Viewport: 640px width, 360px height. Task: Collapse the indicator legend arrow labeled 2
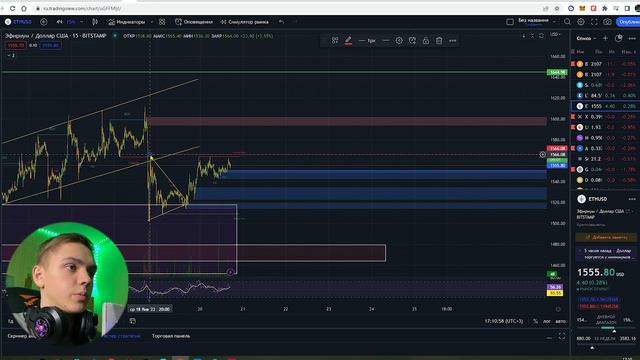coord(11,55)
